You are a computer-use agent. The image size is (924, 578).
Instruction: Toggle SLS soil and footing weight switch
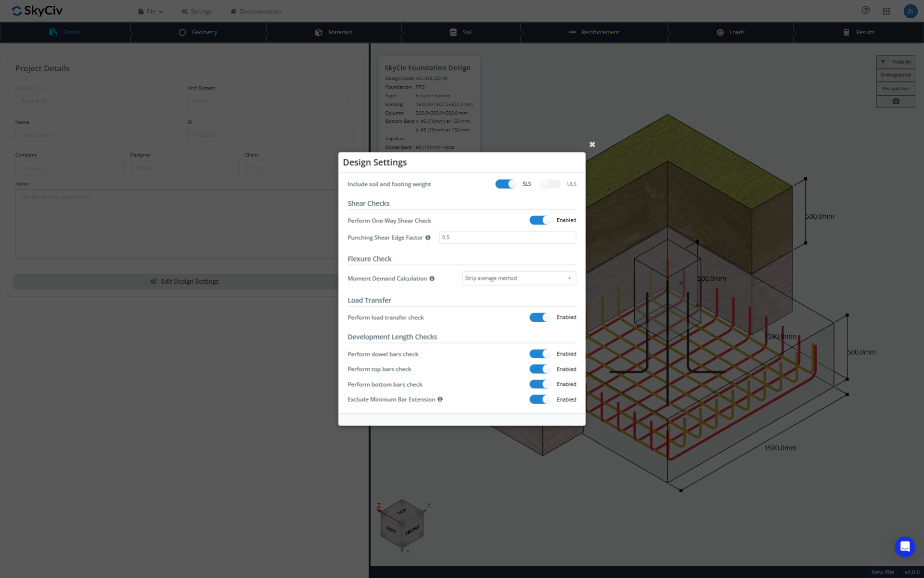506,184
